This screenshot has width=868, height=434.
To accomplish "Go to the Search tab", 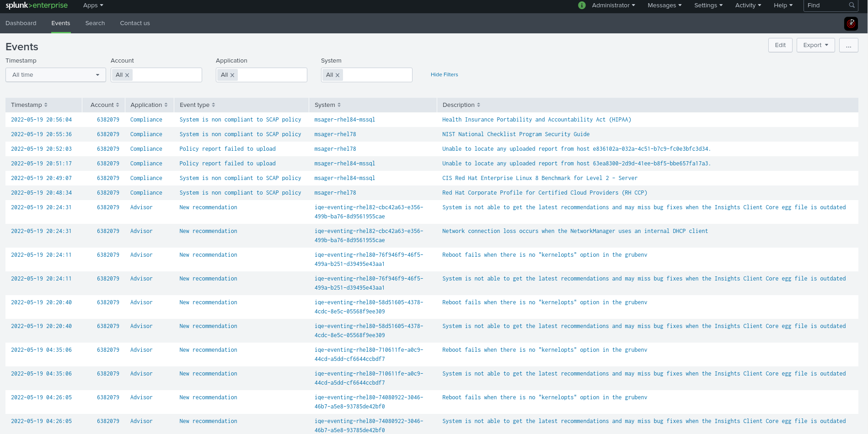I will pyautogui.click(x=95, y=23).
